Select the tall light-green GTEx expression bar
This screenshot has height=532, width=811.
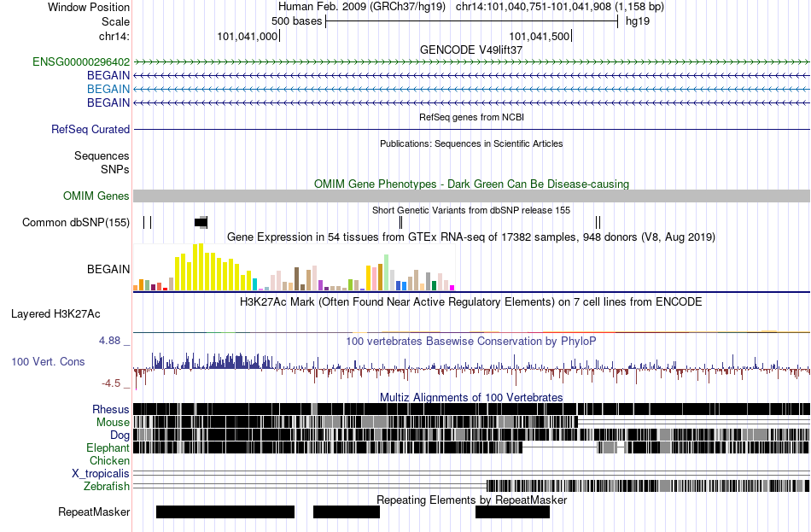click(x=387, y=272)
